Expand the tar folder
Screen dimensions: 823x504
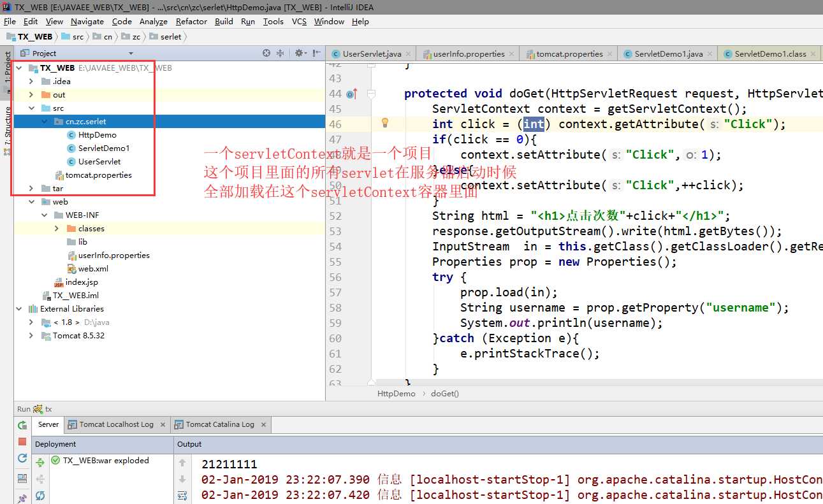pyautogui.click(x=31, y=189)
